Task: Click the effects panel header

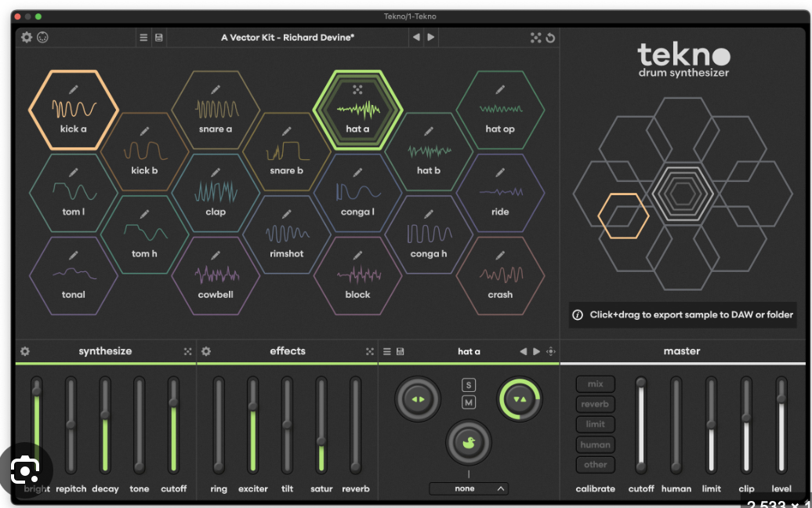Action: 287,351
